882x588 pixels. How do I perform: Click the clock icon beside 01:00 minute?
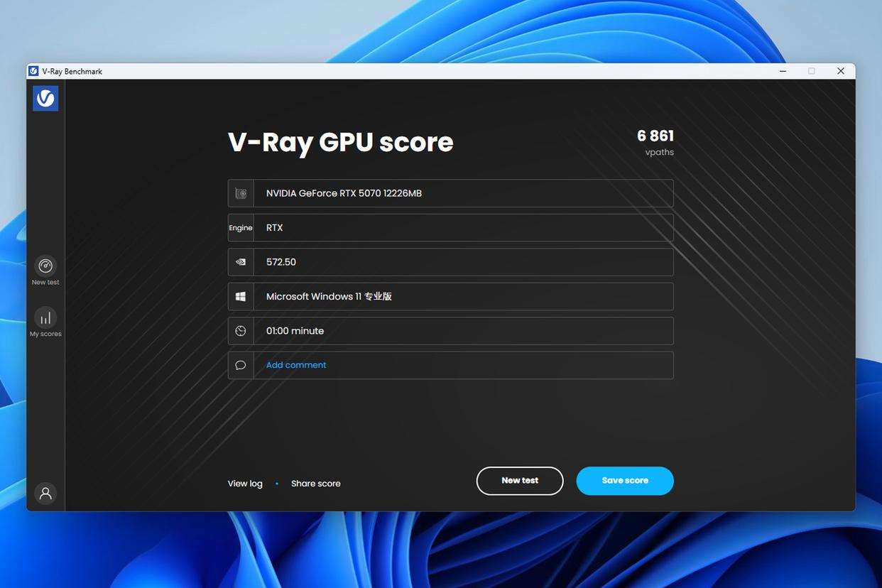click(241, 331)
